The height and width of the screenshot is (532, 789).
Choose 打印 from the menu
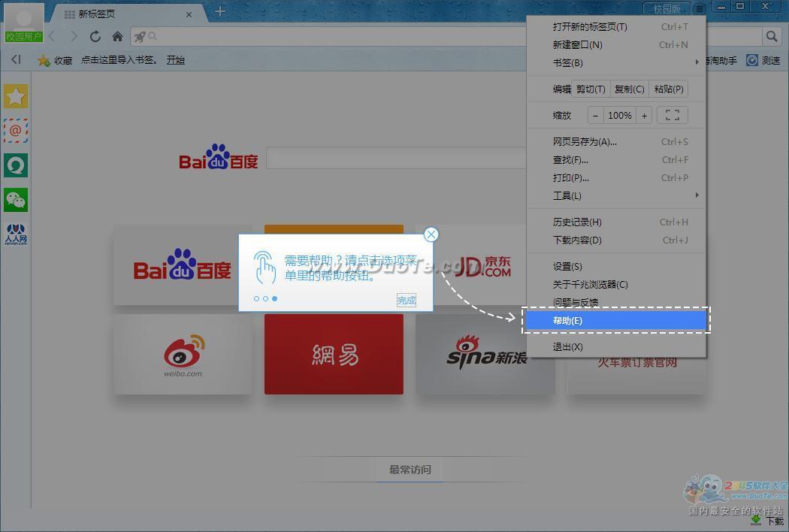coord(616,177)
